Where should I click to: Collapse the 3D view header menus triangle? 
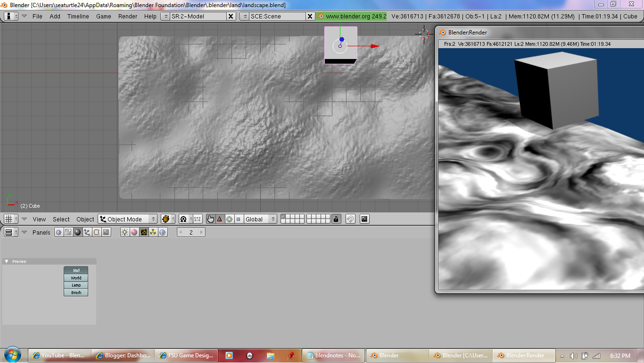pyautogui.click(x=24, y=219)
